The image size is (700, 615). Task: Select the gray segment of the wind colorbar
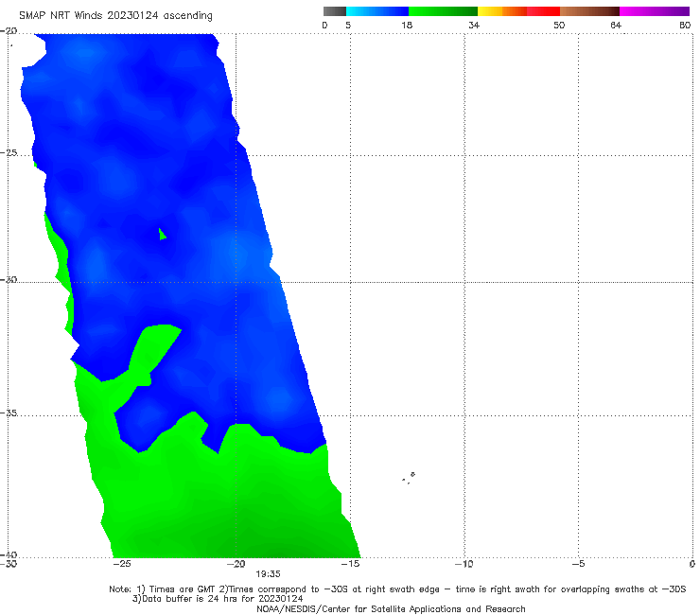(334, 11)
